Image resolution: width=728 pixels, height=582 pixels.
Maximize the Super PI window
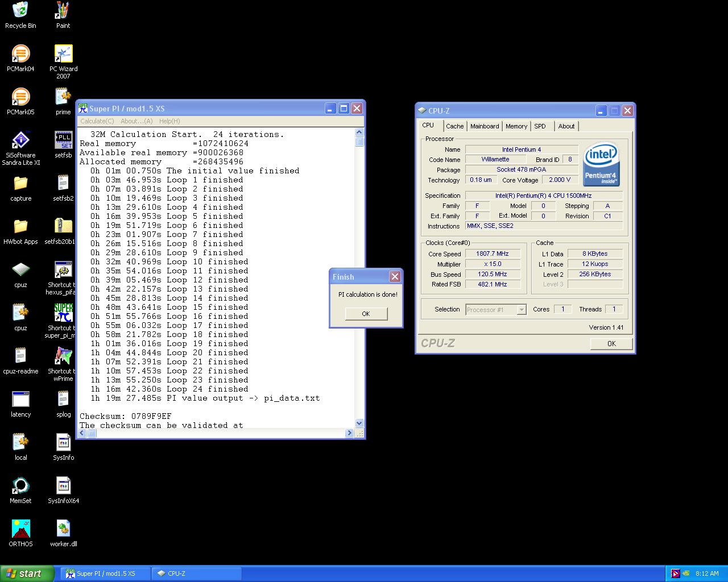click(344, 109)
